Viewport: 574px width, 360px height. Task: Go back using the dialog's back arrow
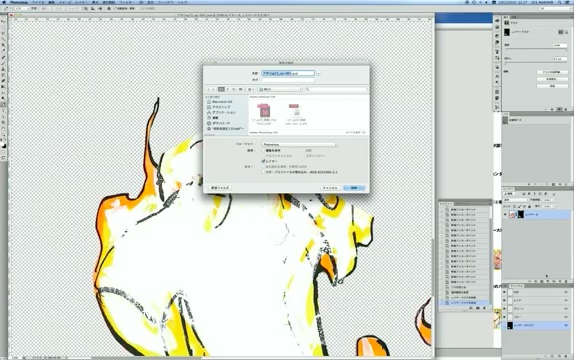tap(208, 89)
